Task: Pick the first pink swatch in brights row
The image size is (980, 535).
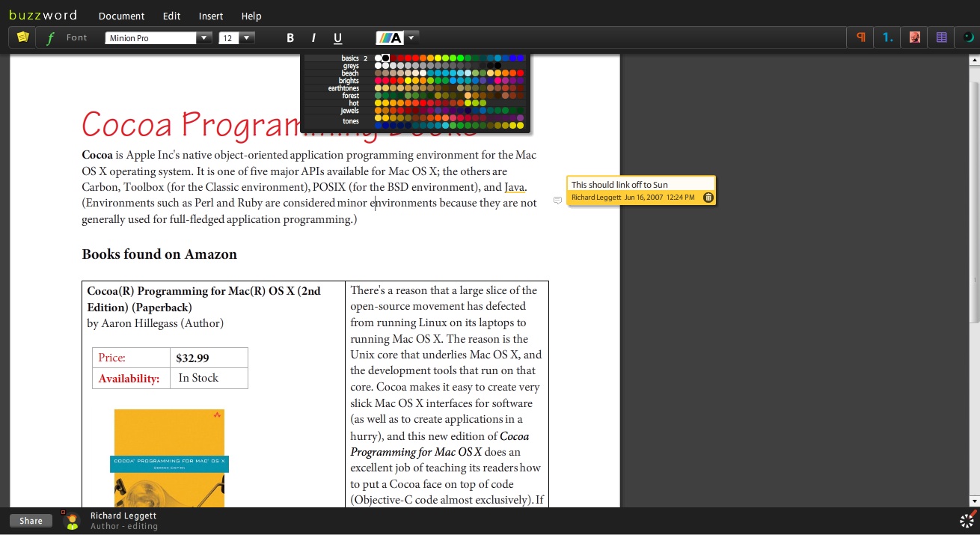Action: [x=378, y=81]
